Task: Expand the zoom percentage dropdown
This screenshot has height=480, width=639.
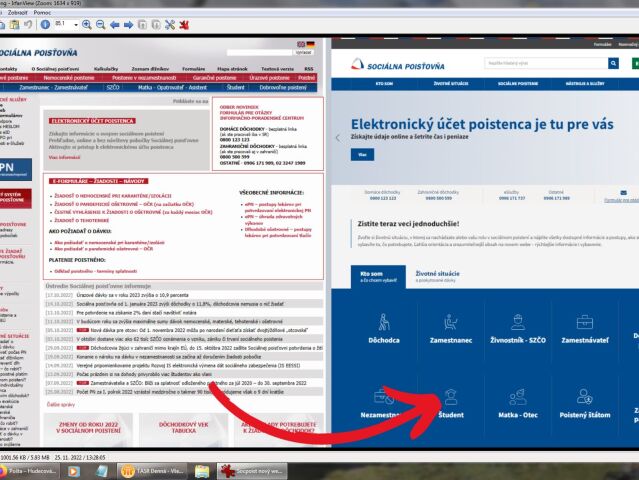Action: pyautogui.click(x=76, y=25)
